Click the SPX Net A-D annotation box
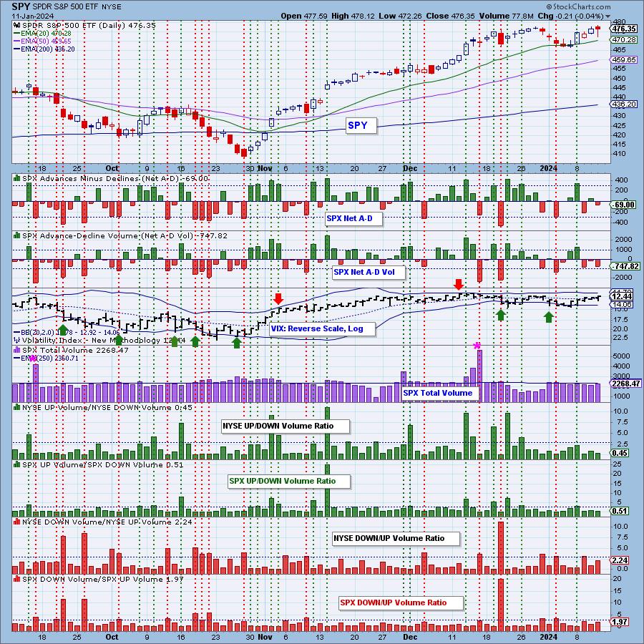Image resolution: width=644 pixels, height=644 pixels. 353,218
